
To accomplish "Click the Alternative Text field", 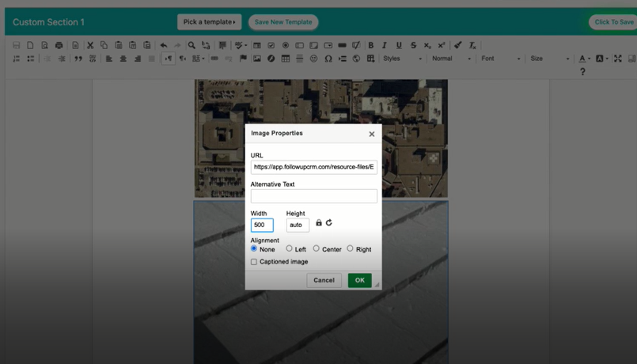I will 313,195.
